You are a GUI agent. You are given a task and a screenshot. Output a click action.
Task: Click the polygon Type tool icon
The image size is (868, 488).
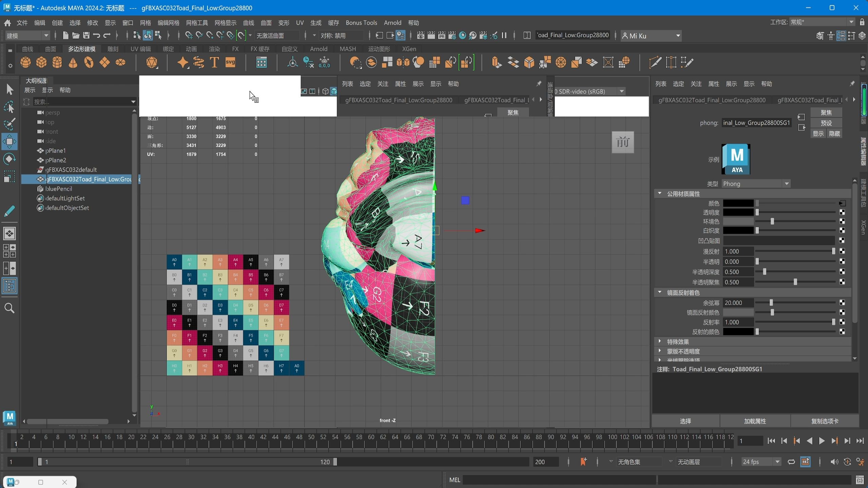214,62
